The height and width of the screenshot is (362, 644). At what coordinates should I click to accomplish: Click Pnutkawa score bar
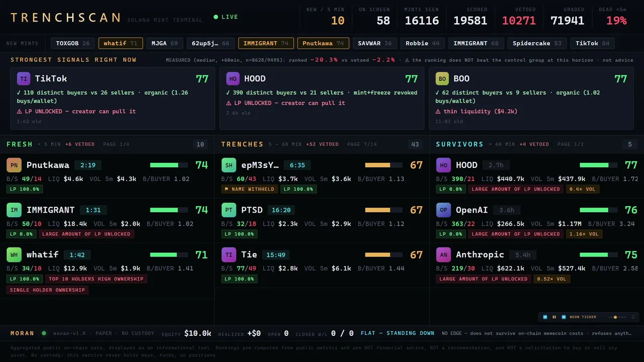[x=169, y=165]
